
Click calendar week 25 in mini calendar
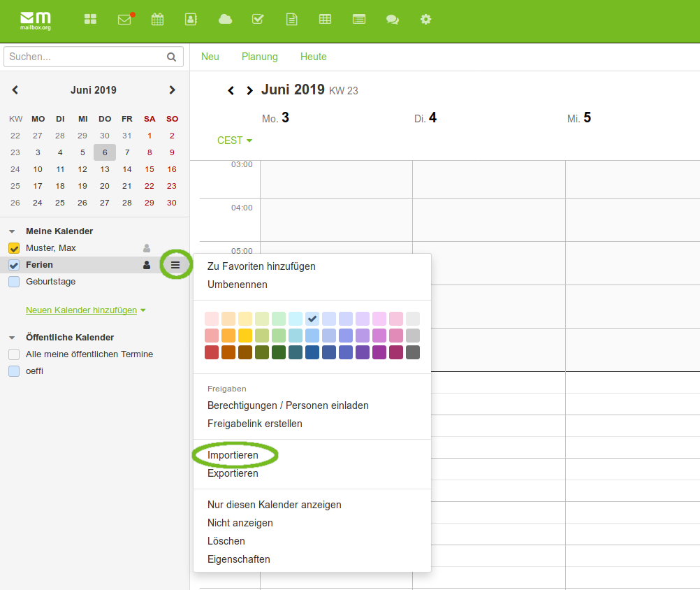pyautogui.click(x=15, y=186)
